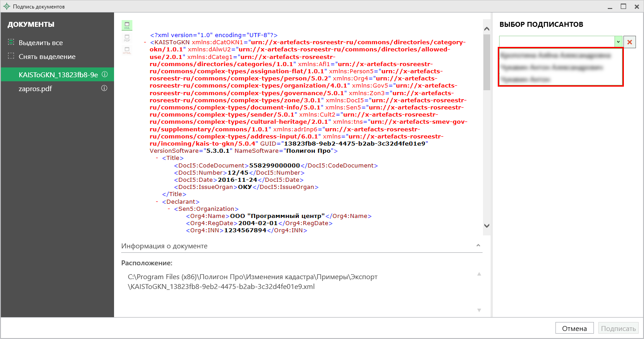The height and width of the screenshot is (339, 644).
Task: Click info icon next to KAISToGKN file
Action: pos(104,75)
